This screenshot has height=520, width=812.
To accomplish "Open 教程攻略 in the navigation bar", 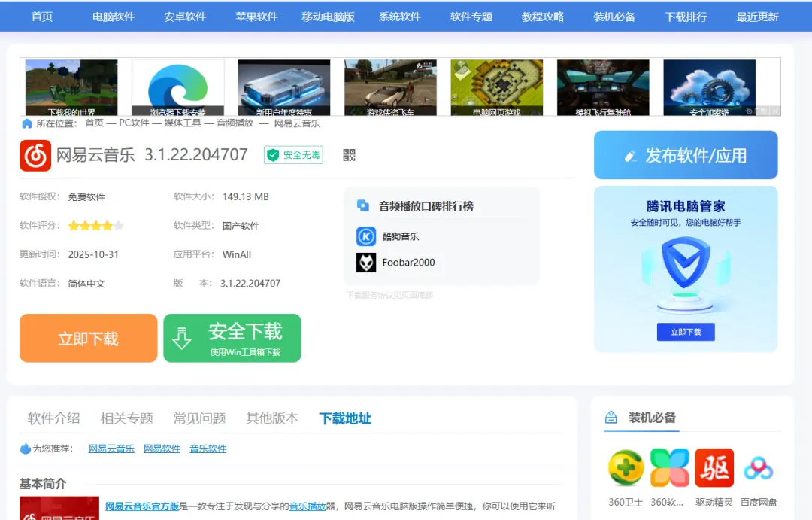I will (543, 17).
